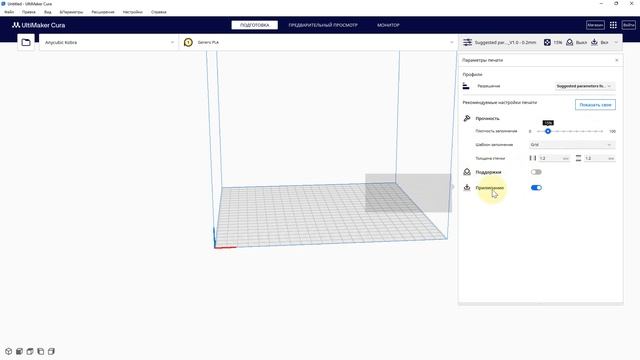Viewport: 640px width, 360px height.
Task: Disable the Adhesion toggle switch
Action: (x=536, y=187)
